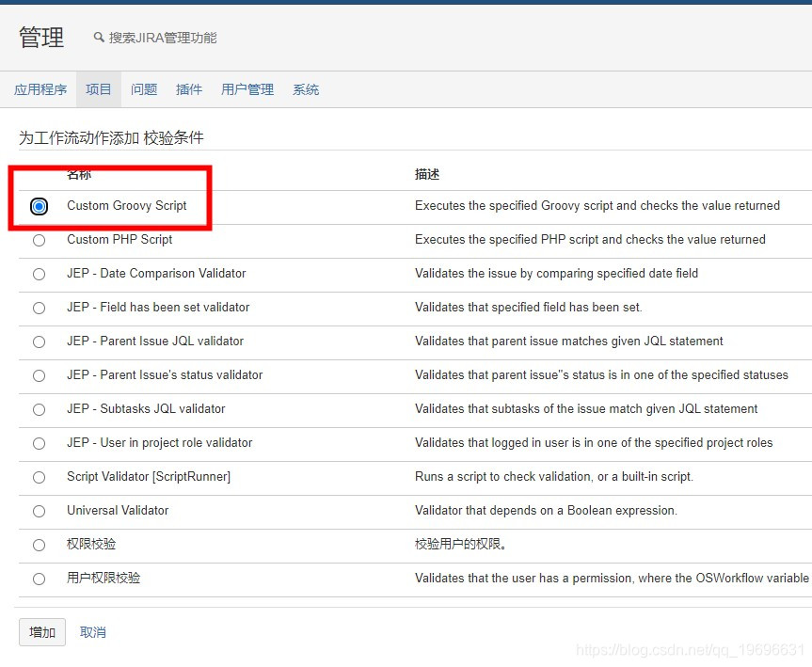This screenshot has height=667, width=812.
Task: Click the 为工作流动作添加 校验条件 heading
Action: pos(111,137)
